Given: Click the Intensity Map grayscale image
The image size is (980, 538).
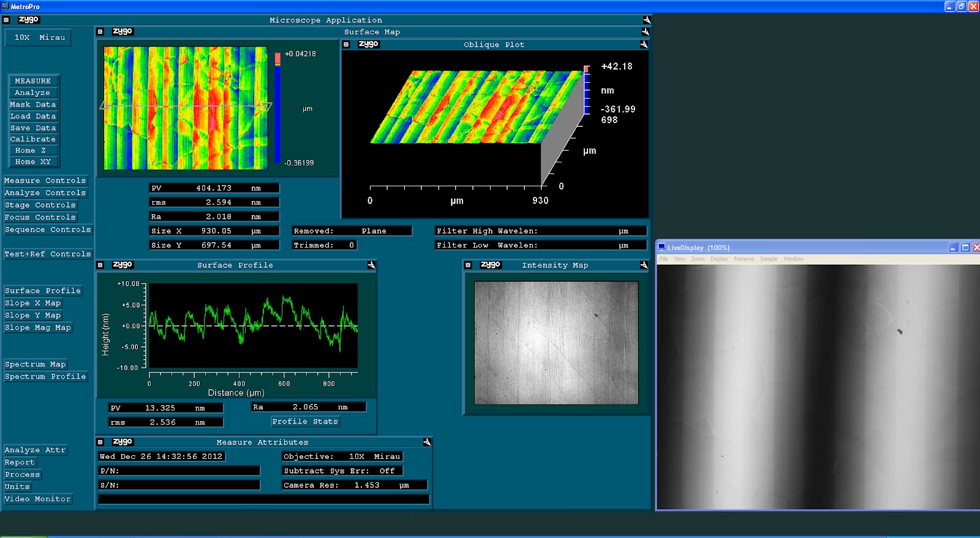Looking at the screenshot, I should click(556, 343).
